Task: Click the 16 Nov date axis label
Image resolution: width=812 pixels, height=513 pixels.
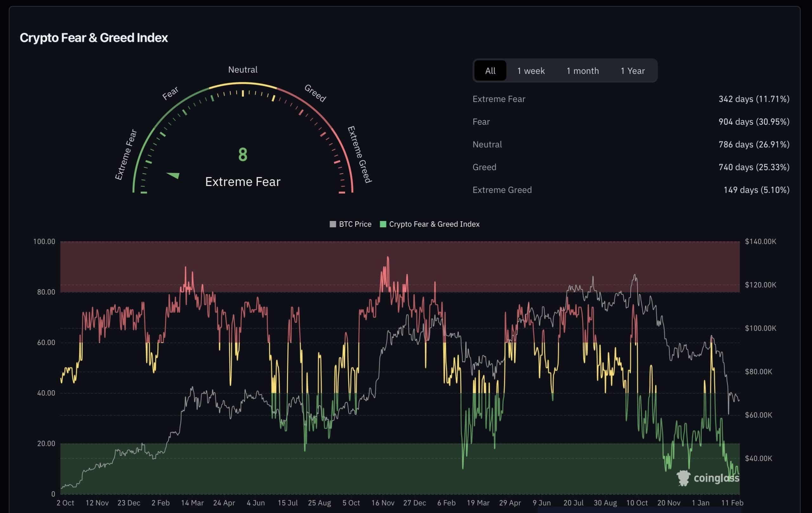Action: point(383,503)
